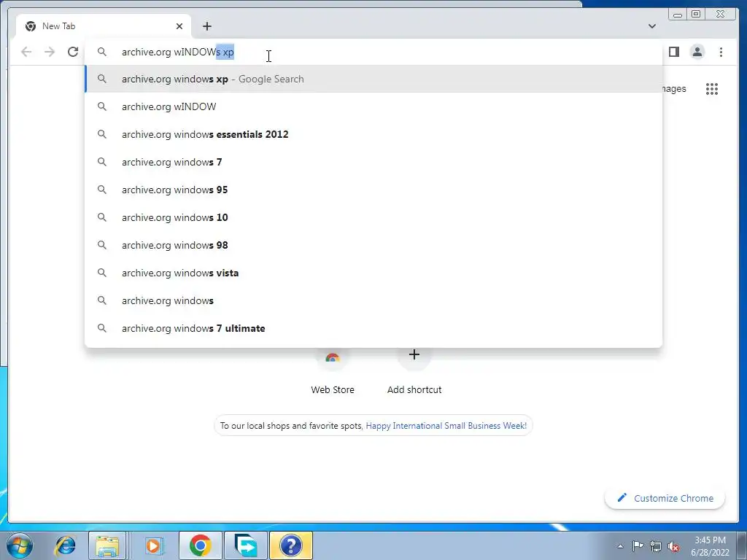Open a new tab with plus button

206,26
